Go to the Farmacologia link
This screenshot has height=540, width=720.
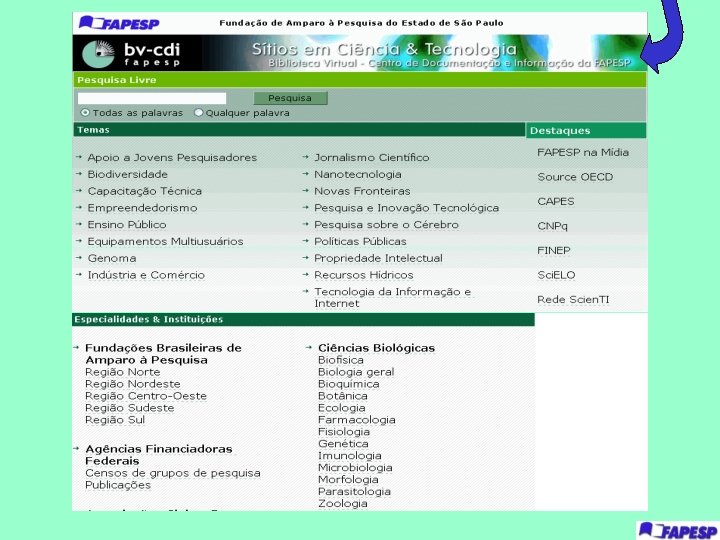coord(357,420)
